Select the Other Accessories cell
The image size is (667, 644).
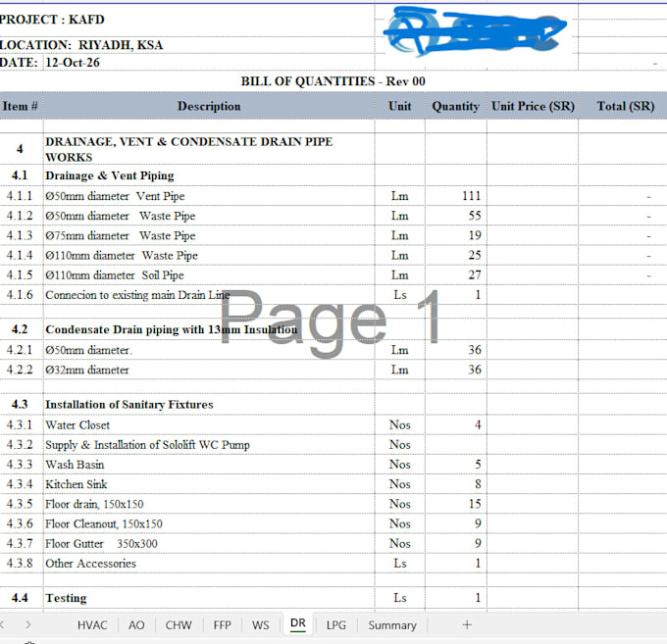pyautogui.click(x=209, y=564)
